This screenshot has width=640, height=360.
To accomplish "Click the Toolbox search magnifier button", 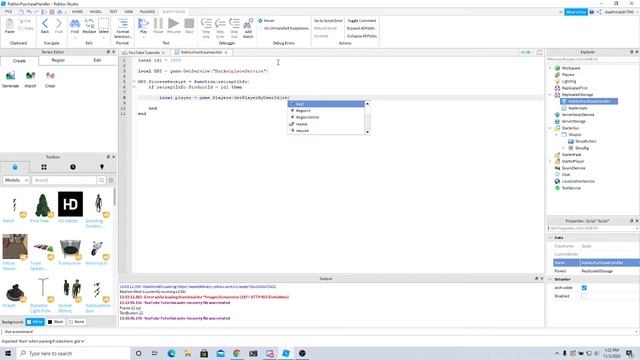I will 101,180.
